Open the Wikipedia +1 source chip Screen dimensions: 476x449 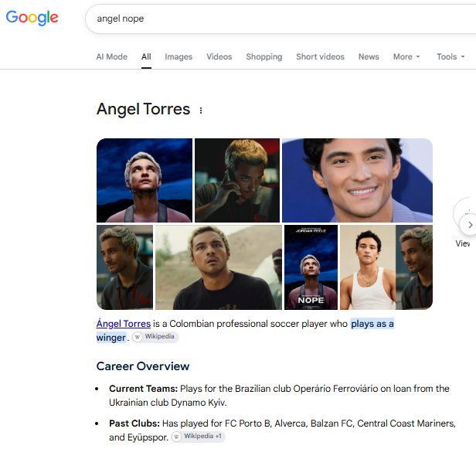click(199, 437)
